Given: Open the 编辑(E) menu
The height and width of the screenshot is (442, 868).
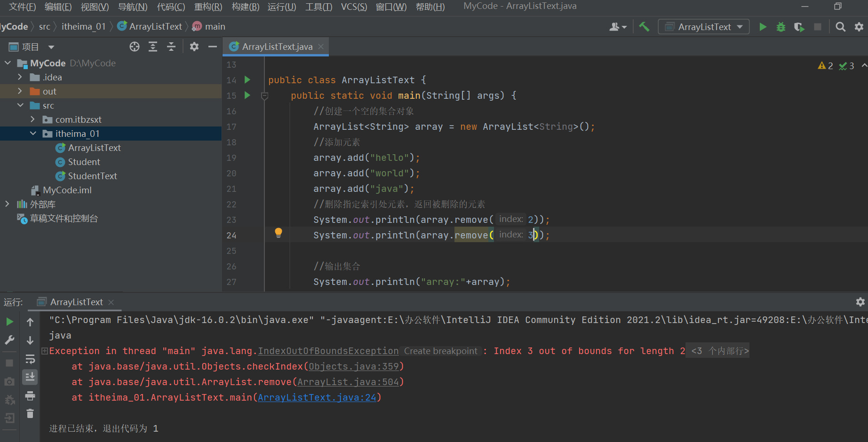Looking at the screenshot, I should (58, 7).
